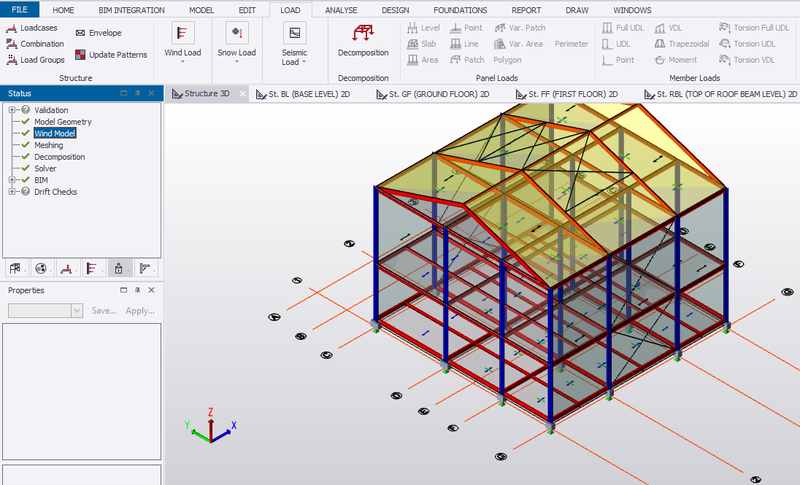Open the FILE menu
The image size is (800, 485).
click(x=19, y=9)
